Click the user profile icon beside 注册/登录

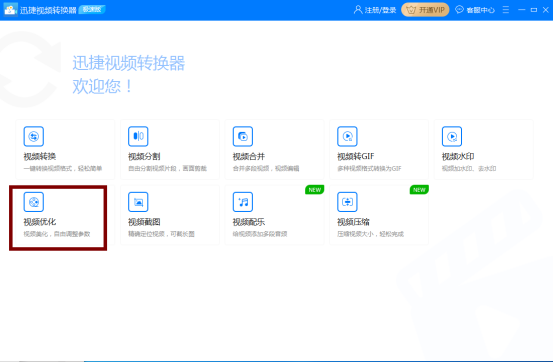(358, 10)
